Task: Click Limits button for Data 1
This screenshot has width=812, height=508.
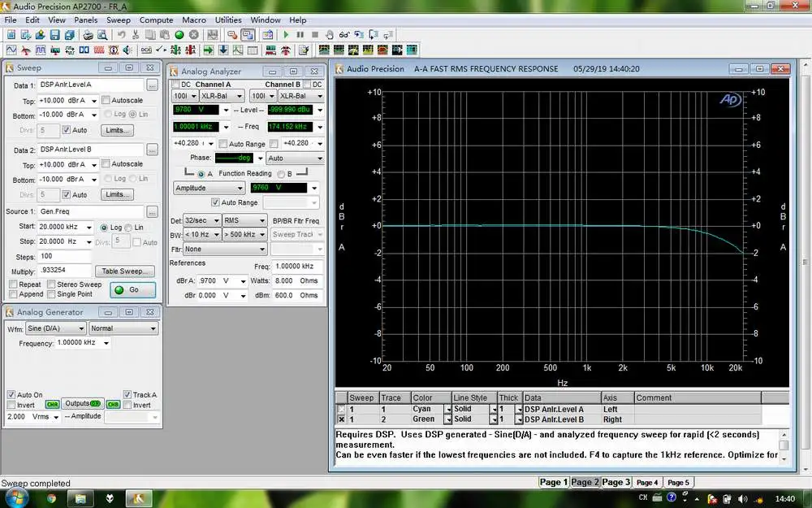Action: [x=117, y=130]
